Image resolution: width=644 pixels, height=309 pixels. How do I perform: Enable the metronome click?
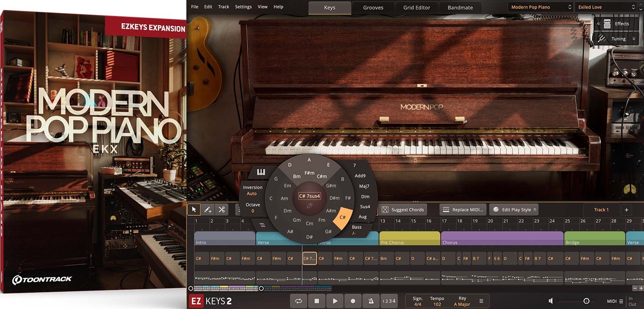pyautogui.click(x=371, y=300)
